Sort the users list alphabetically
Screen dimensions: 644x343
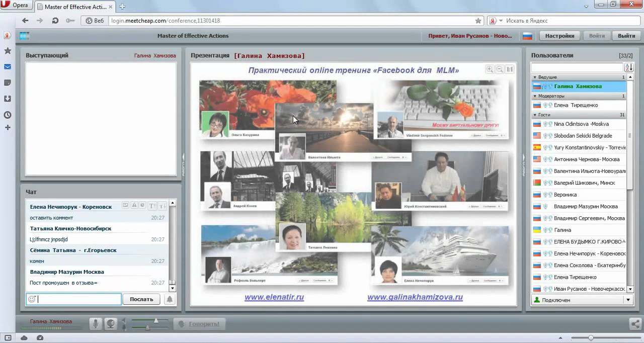(629, 67)
